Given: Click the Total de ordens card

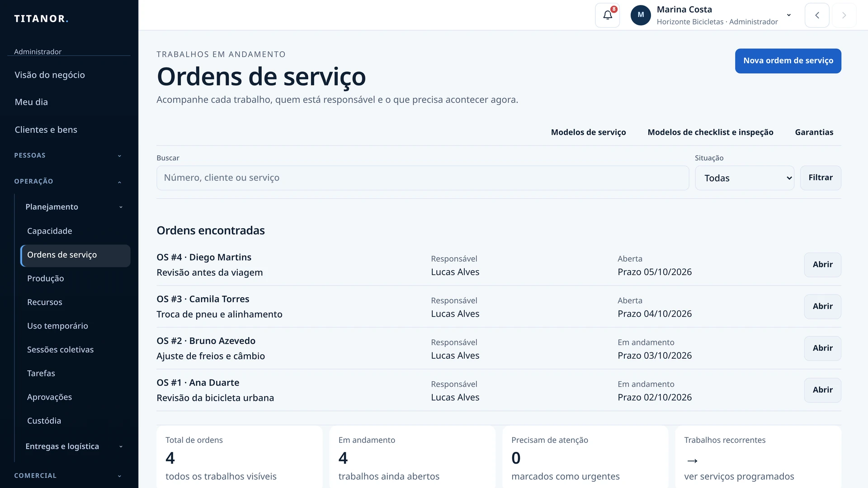Looking at the screenshot, I should [240, 457].
